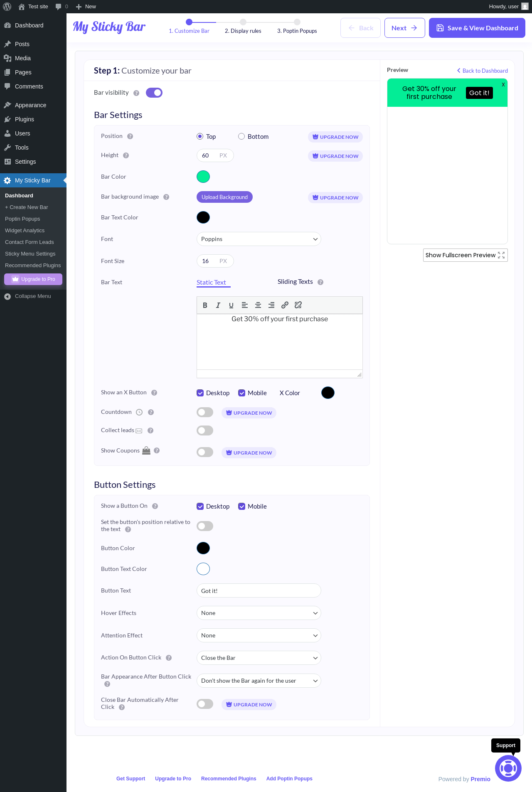Click the Next button
This screenshot has height=792, width=532.
click(x=404, y=28)
